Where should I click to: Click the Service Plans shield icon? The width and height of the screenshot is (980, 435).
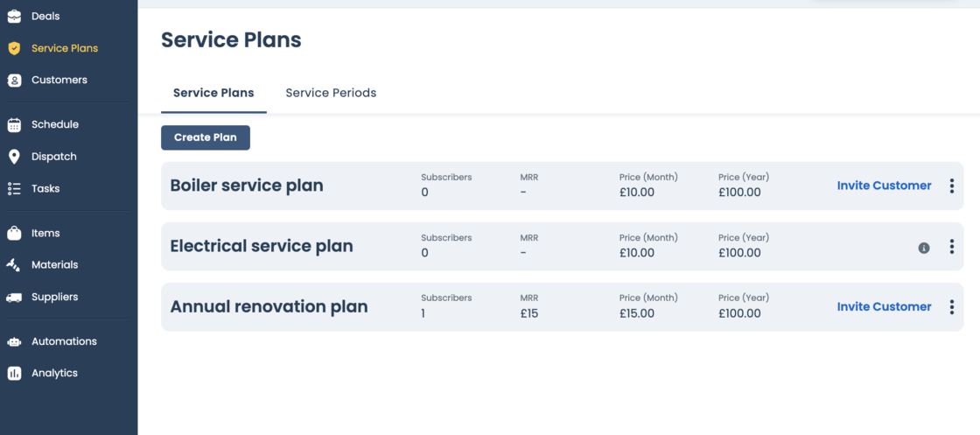14,48
